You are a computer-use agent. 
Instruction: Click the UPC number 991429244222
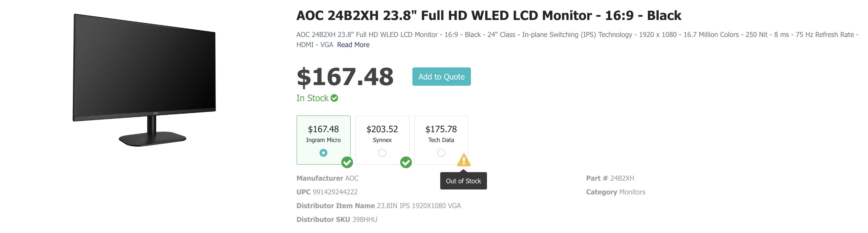[x=335, y=192]
